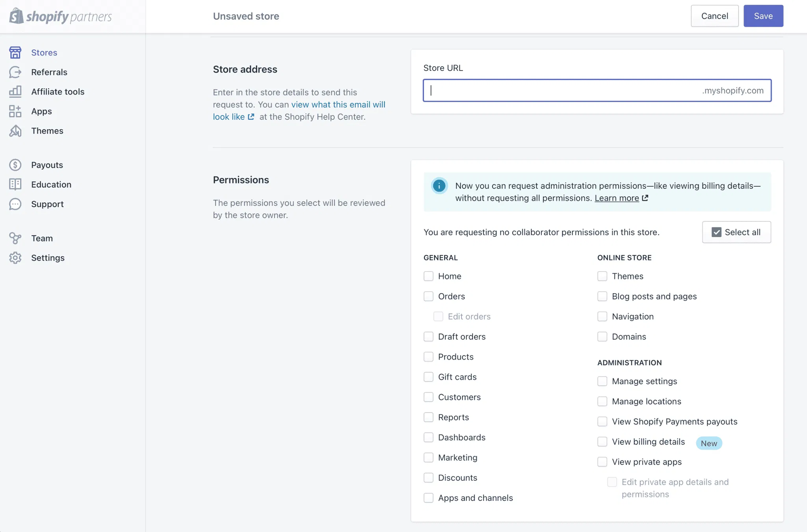Screen dimensions: 807x532
Task: Tick the View private apps checkbox
Action: click(x=602, y=461)
